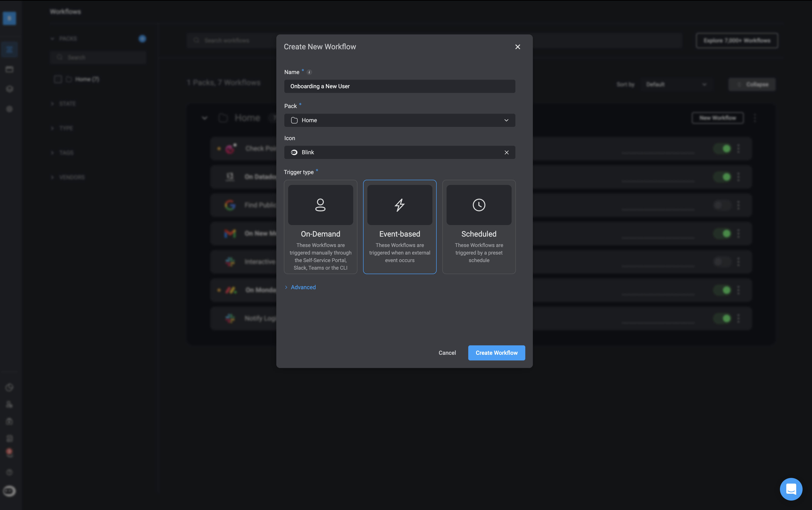The width and height of the screenshot is (812, 510).
Task: Open the Pack dropdown showing Home
Action: point(399,120)
